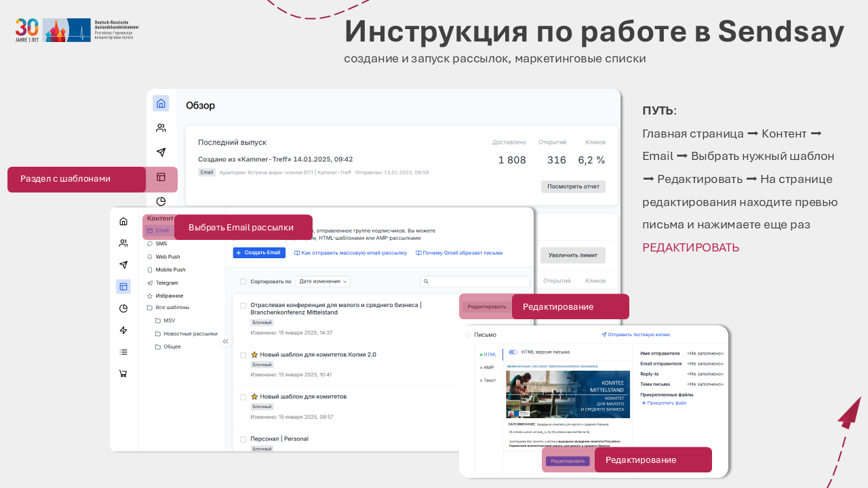Select highlighted templates icon in Контент sidebar
Screen dimensions: 868x488
click(x=123, y=287)
